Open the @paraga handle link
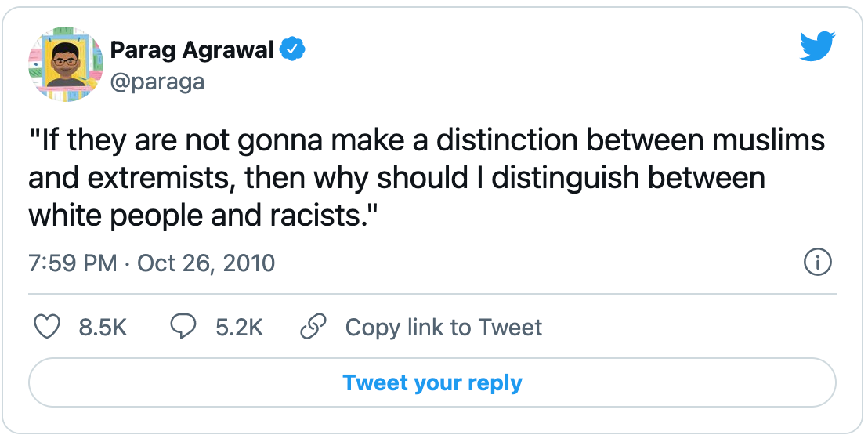The image size is (868, 442). (157, 82)
